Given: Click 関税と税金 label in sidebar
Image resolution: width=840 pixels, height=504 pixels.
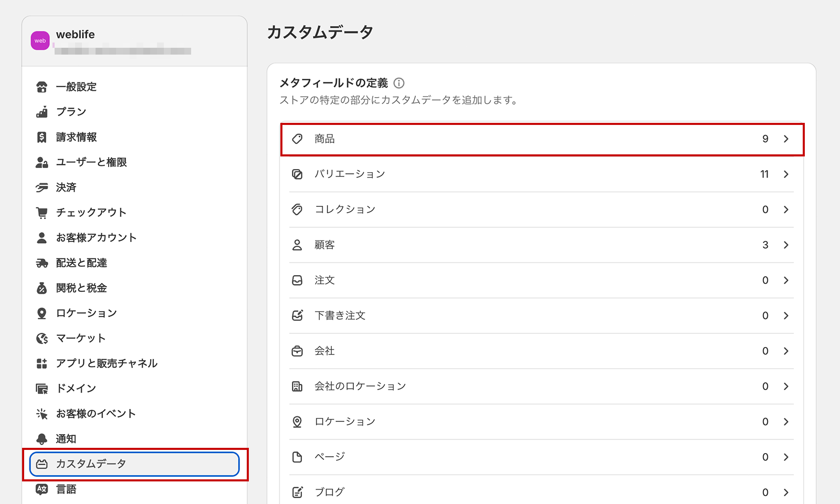Looking at the screenshot, I should pos(81,288).
